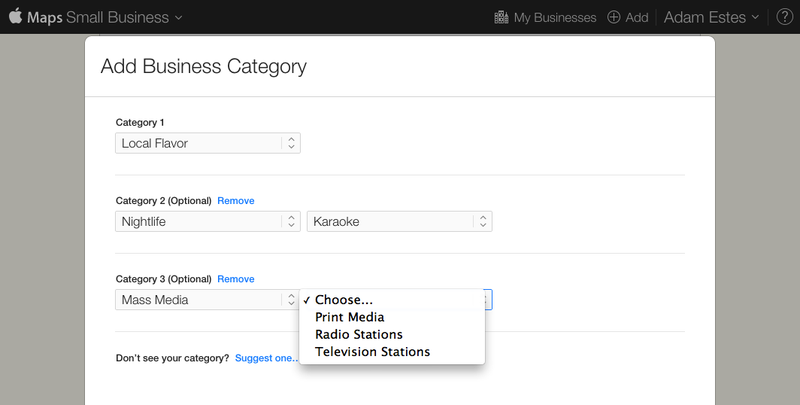Open the Karaoke subcategory dropdown

tap(399, 221)
